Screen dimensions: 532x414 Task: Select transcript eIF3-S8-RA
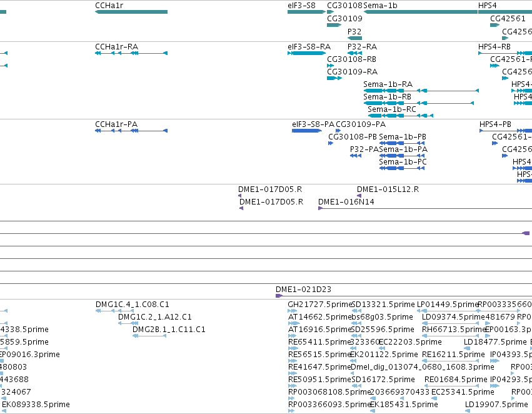click(x=306, y=53)
